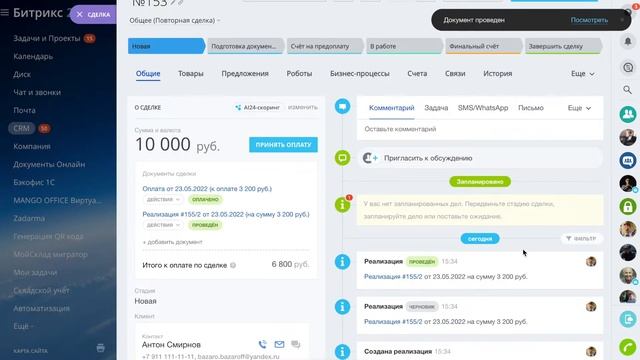Open author avatar on Реализация проведён entry
This screenshot has width=640, height=360.
[591, 262]
